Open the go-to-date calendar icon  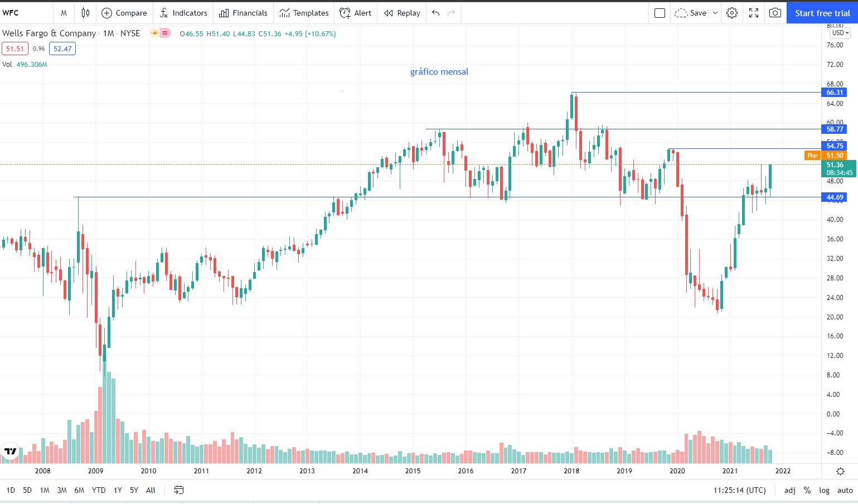[178, 490]
